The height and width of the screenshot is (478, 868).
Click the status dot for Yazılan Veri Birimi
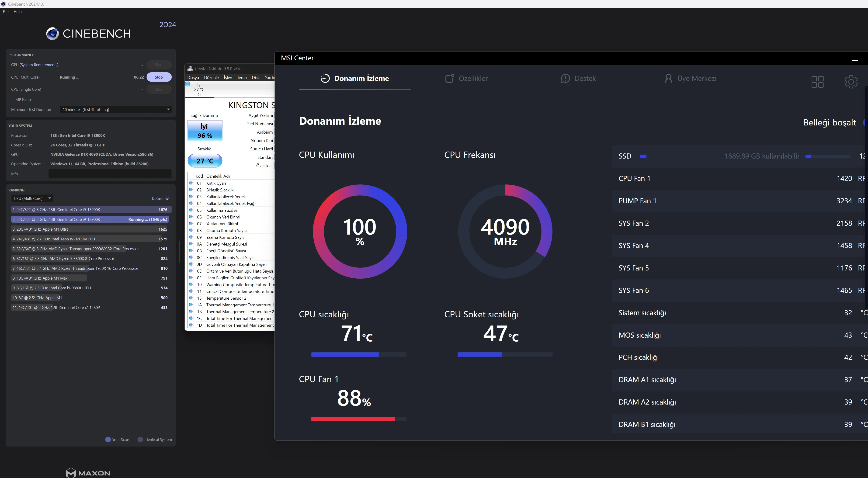[191, 223]
